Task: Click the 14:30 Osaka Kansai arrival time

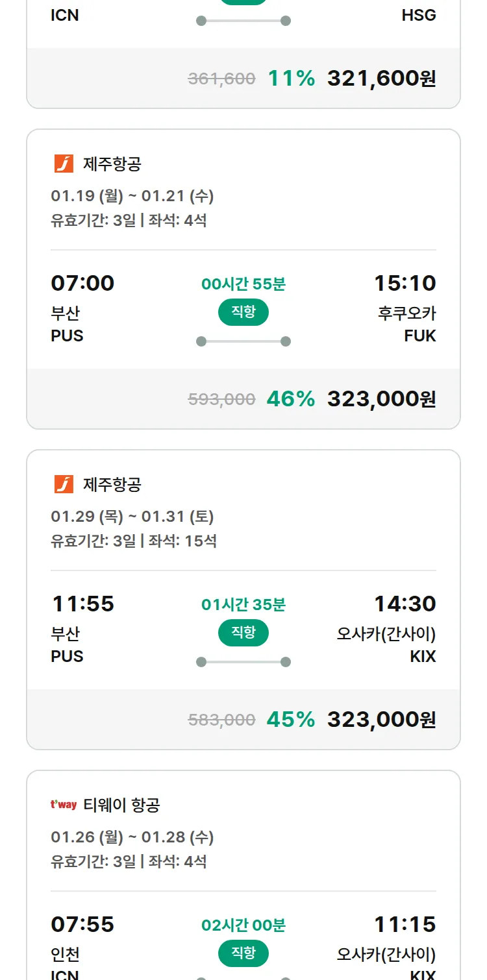Action: (405, 604)
